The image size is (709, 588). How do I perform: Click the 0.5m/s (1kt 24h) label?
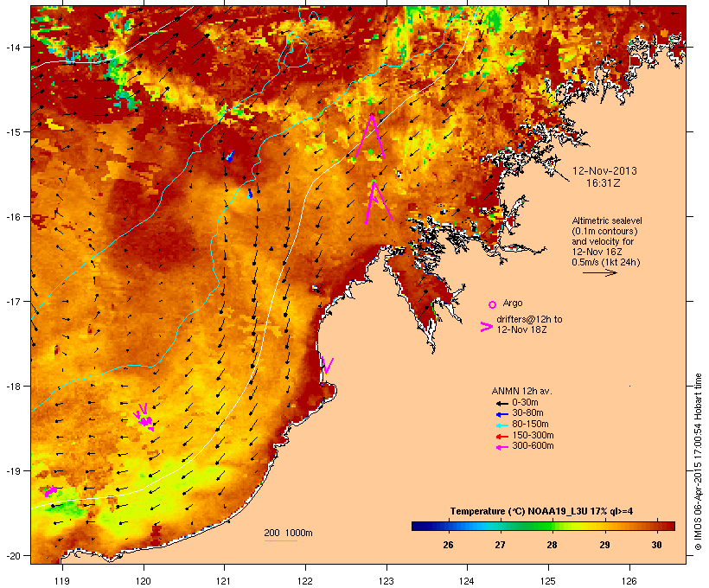tap(606, 262)
